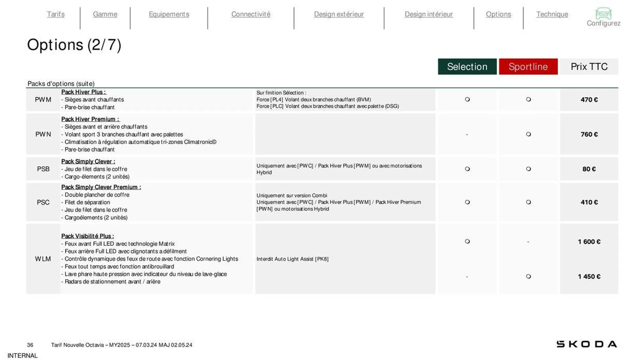Viewport: 644px width, 362px height.
Task: Click 'Feux avant Full LED' line
Action: click(x=118, y=244)
